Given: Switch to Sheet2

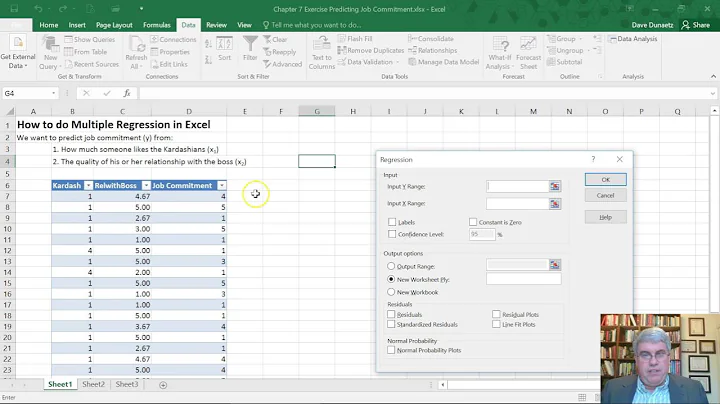Looking at the screenshot, I should click(x=94, y=384).
